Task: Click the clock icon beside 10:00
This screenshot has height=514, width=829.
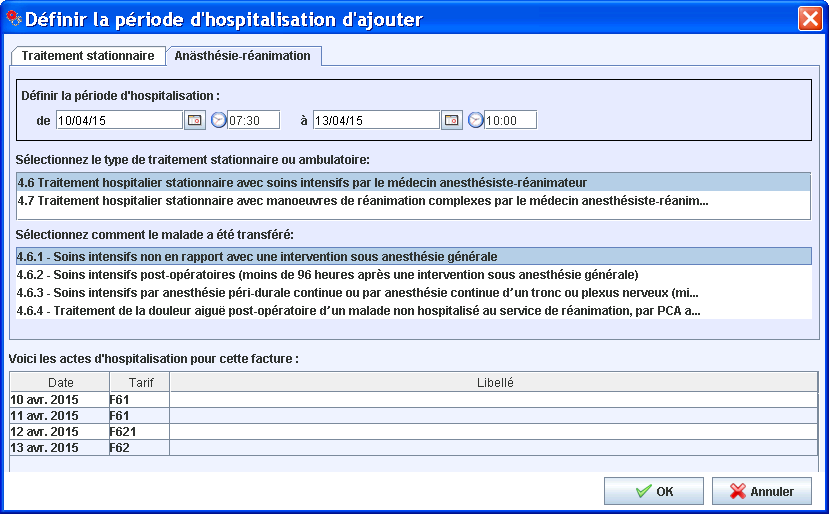Action: [x=476, y=120]
